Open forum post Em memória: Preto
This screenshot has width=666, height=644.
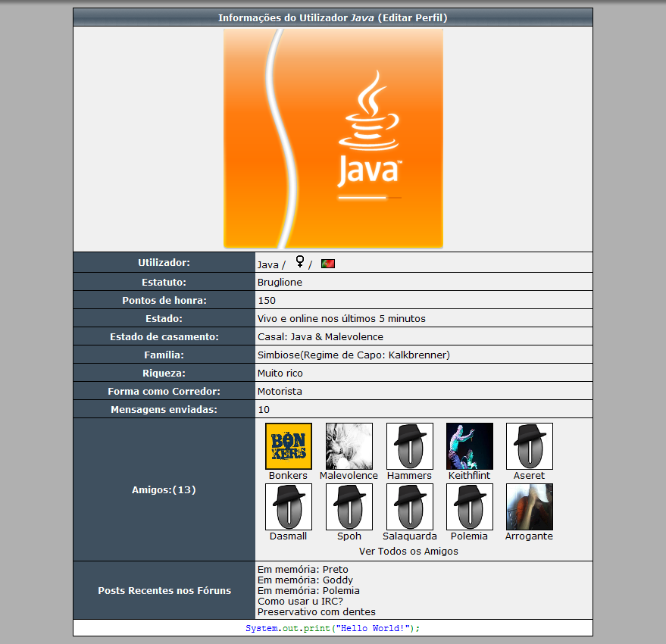click(303, 569)
